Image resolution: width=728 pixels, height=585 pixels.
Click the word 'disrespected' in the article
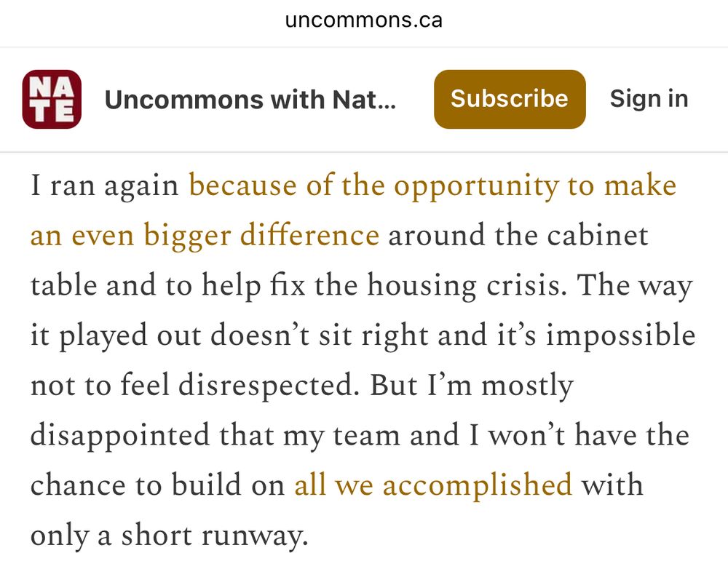[269, 386]
